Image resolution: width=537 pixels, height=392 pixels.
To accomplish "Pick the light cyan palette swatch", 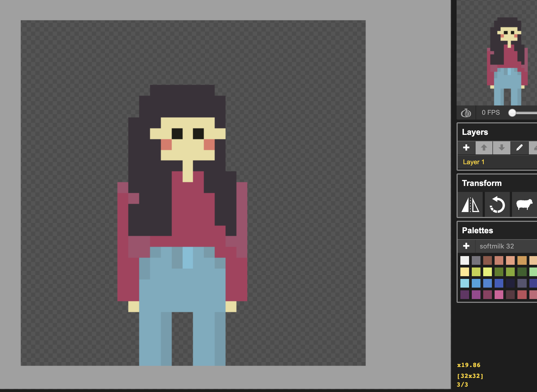I will point(465,283).
